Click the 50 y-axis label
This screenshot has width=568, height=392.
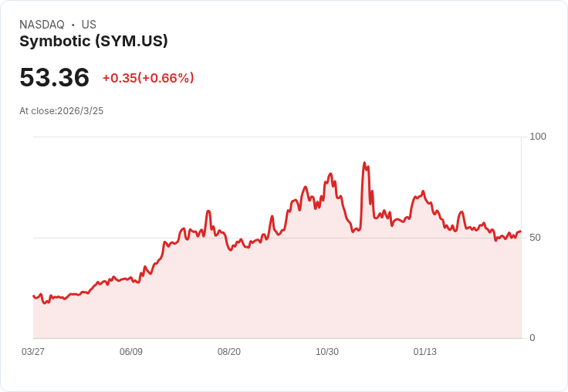coord(536,237)
